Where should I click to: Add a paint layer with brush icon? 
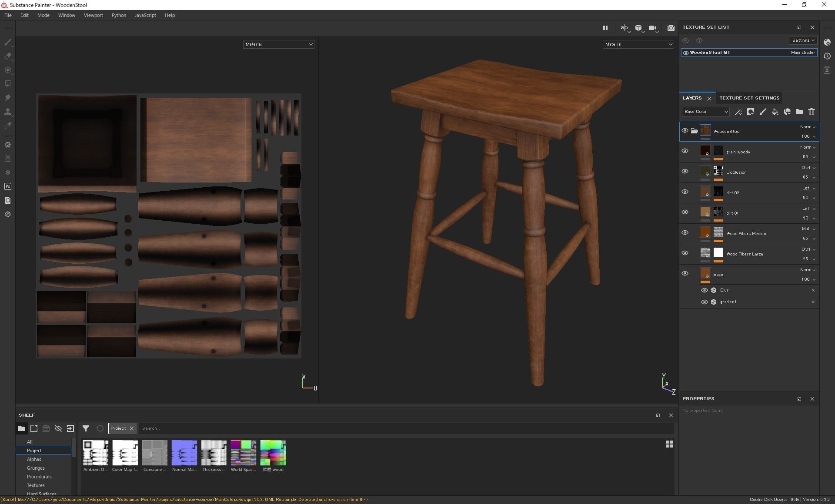pos(763,112)
